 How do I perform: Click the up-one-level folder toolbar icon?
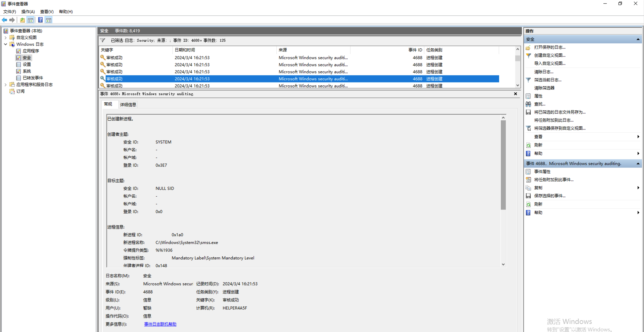pyautogui.click(x=22, y=20)
